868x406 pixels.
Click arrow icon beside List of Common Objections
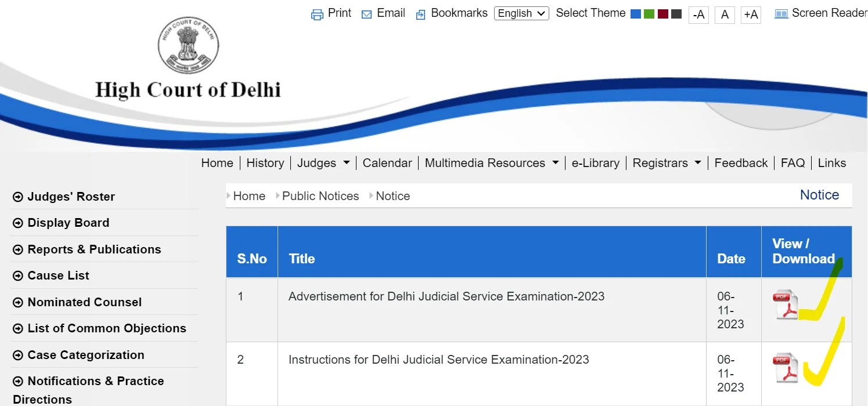18,329
